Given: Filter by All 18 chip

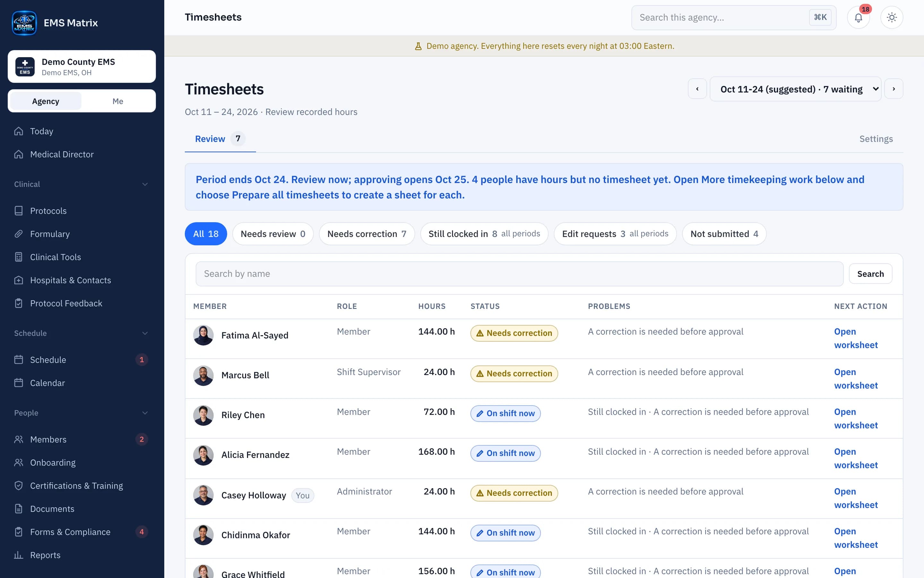Looking at the screenshot, I should (x=206, y=233).
